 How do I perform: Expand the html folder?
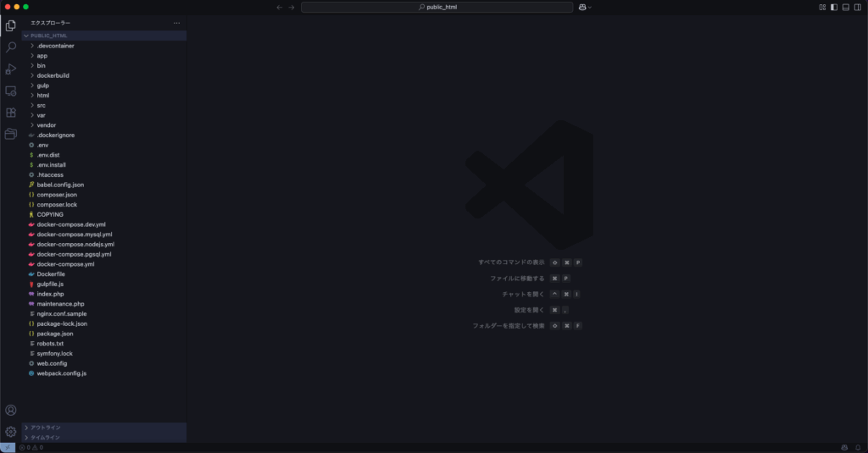pyautogui.click(x=104, y=96)
